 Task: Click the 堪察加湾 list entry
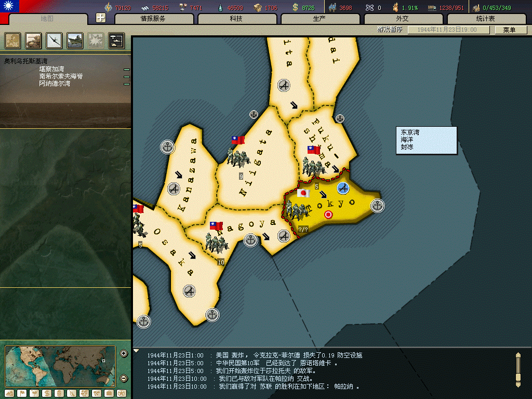tap(51, 69)
